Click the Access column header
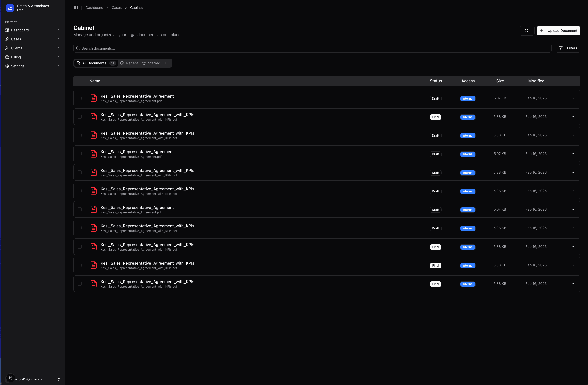The image size is (588, 385). (468, 81)
